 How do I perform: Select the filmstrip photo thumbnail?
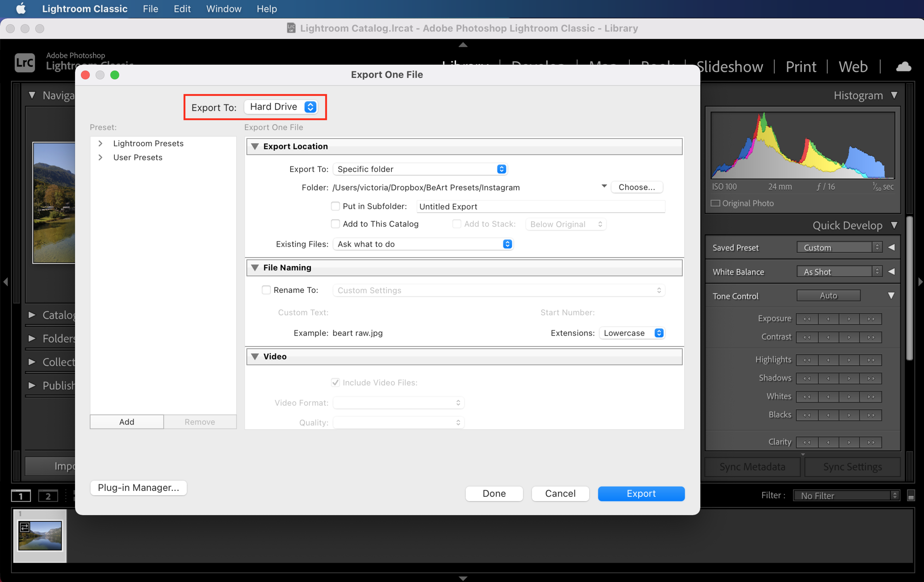coord(40,535)
